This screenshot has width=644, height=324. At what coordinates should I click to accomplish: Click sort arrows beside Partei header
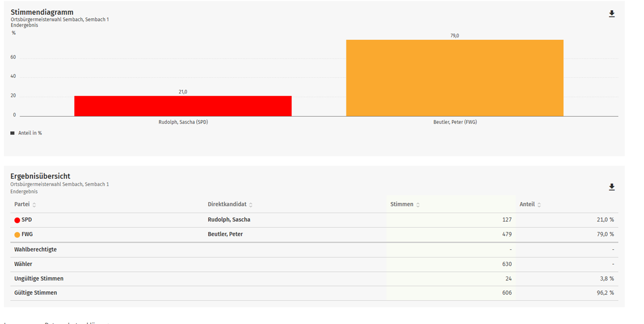tap(34, 205)
